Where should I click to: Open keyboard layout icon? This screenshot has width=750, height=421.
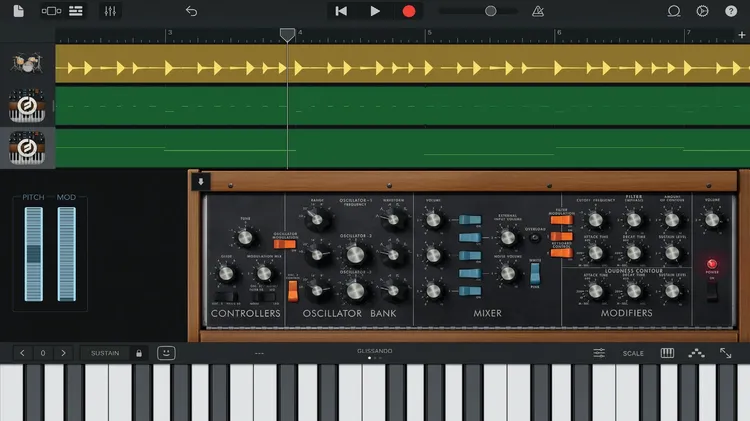coord(667,353)
